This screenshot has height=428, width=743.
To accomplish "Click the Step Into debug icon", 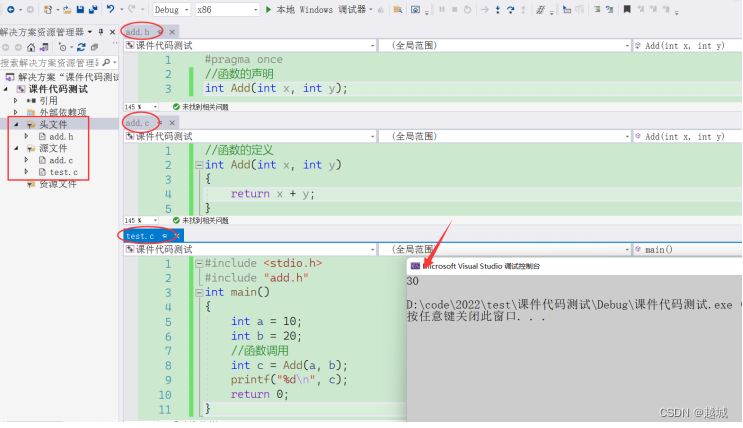I will (x=498, y=9).
